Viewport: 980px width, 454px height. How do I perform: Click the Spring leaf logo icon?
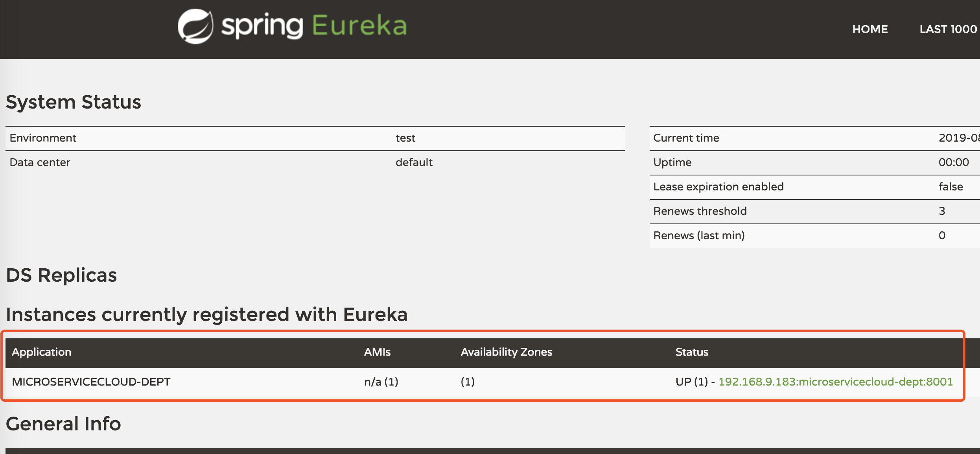coord(195,26)
